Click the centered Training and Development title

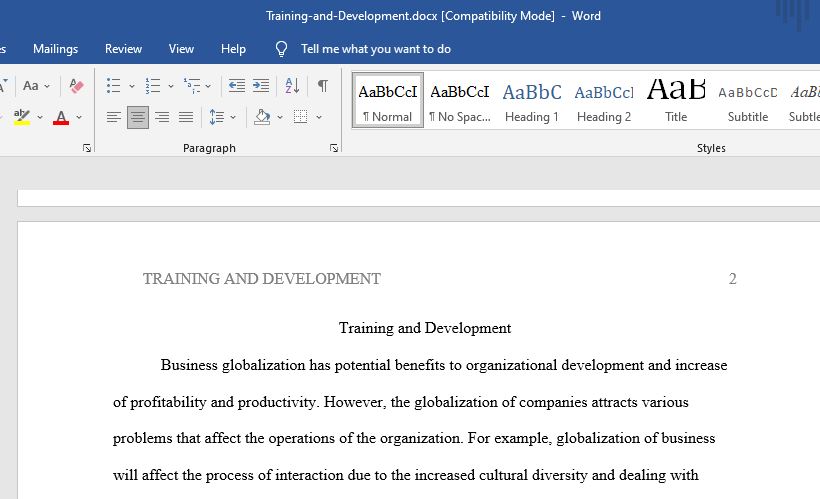(425, 328)
